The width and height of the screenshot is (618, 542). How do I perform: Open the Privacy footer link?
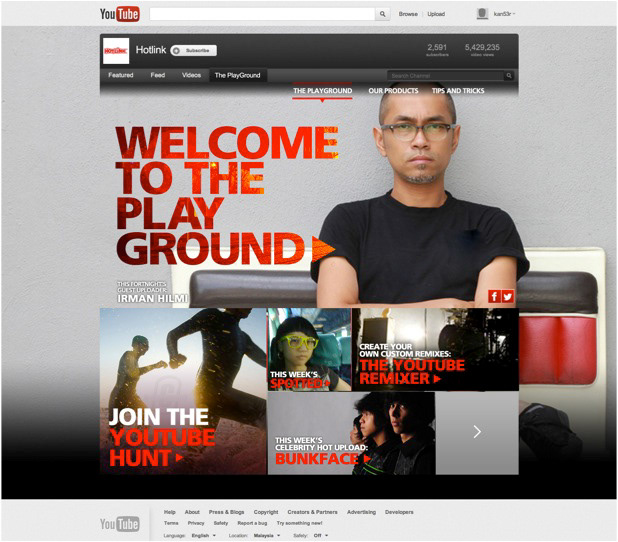(196, 523)
